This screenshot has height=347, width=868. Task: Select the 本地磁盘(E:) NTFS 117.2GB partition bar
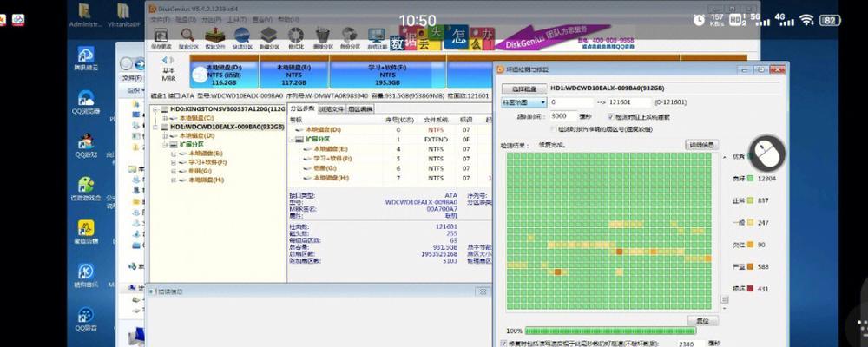[294, 75]
